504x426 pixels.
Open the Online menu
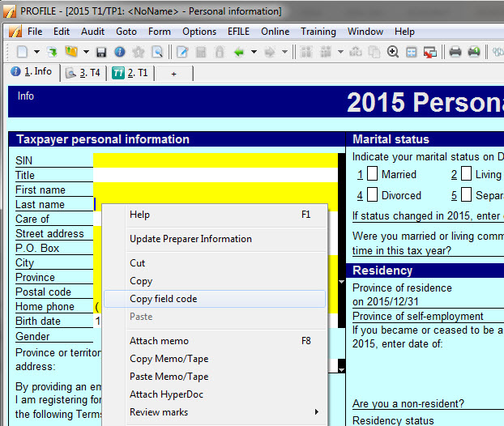275,32
